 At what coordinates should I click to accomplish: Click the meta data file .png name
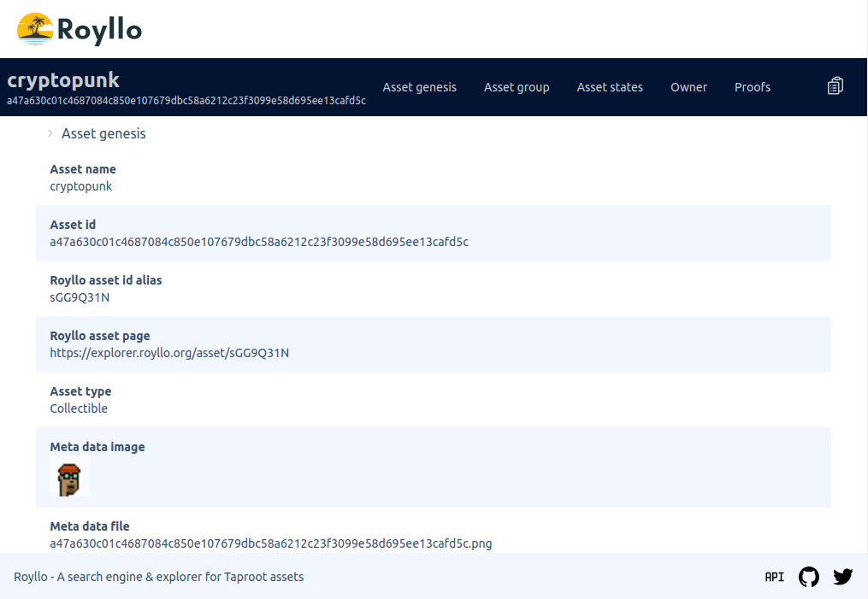click(x=271, y=543)
